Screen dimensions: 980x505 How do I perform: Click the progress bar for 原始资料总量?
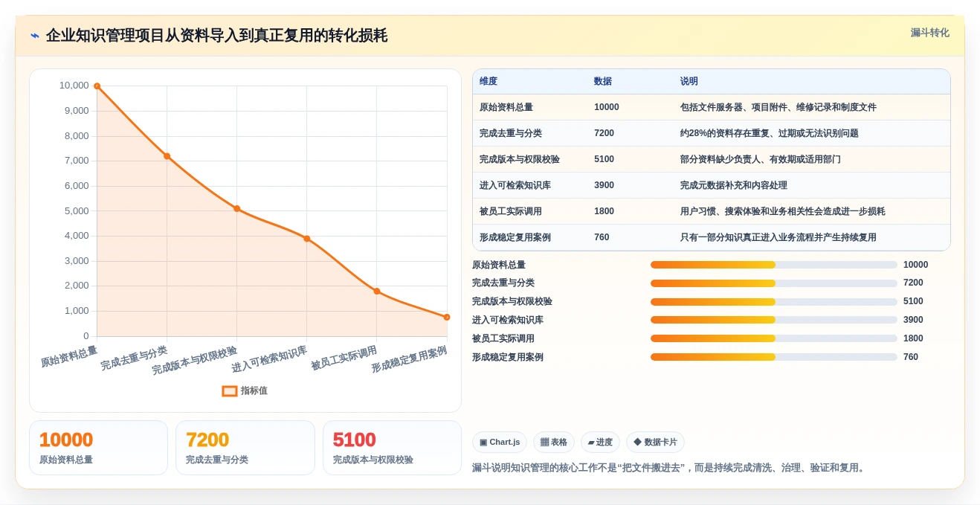click(x=774, y=265)
